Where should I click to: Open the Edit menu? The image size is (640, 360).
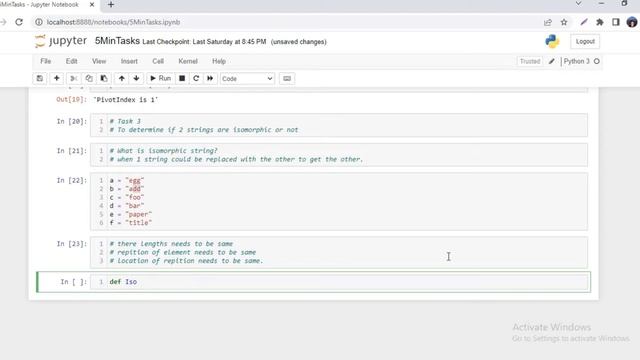71,61
